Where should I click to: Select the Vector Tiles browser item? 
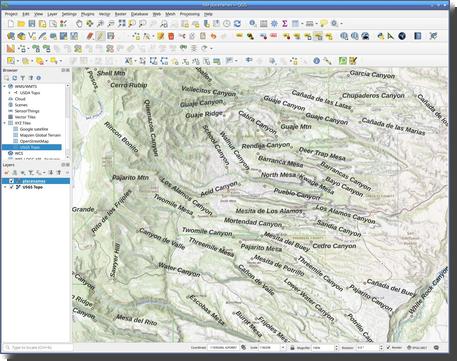pos(25,117)
